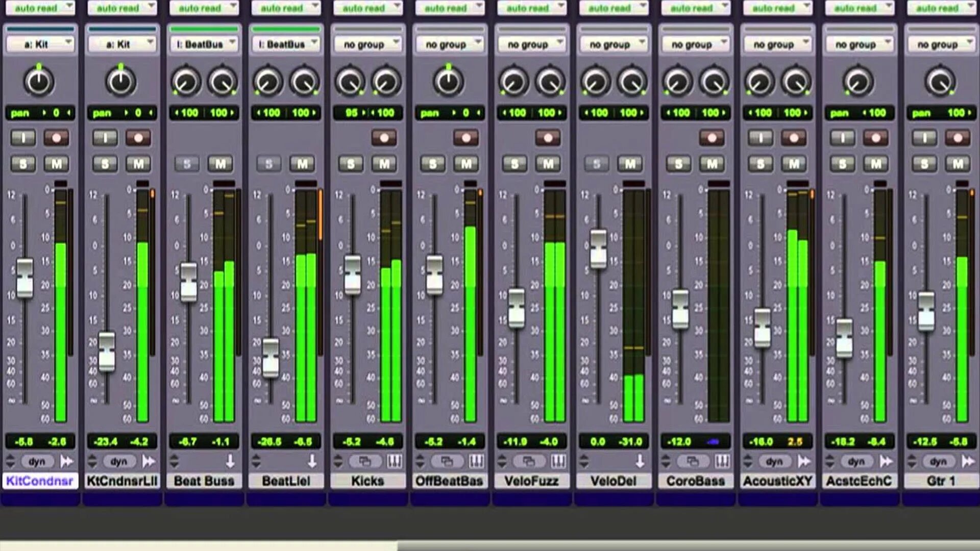
Task: Click keyboard icon on CoroBass track
Action: 722,462
